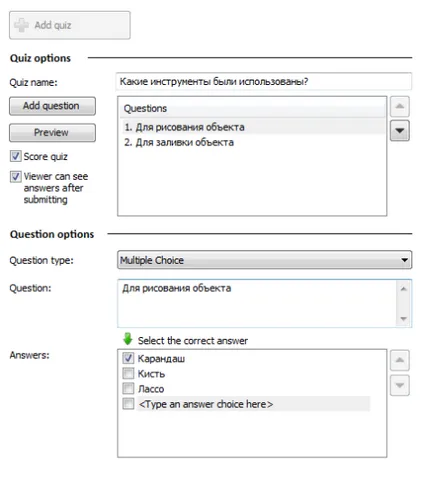Image resolution: width=434 pixels, height=488 pixels.
Task: Click the Type an answer choice here row
Action: [x=253, y=404]
